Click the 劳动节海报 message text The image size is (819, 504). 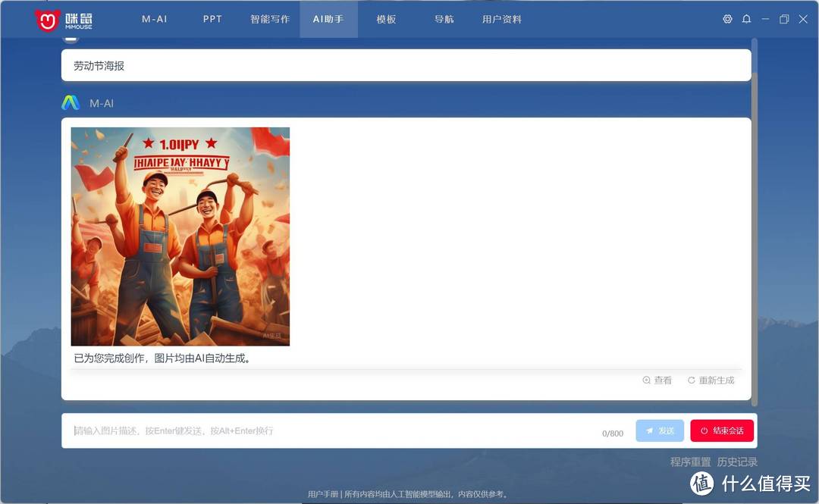(x=99, y=66)
